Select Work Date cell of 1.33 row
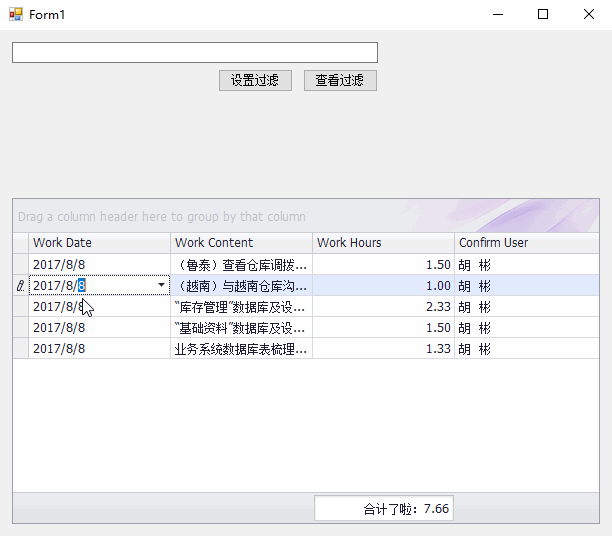Image resolution: width=612 pixels, height=536 pixels. [x=100, y=349]
